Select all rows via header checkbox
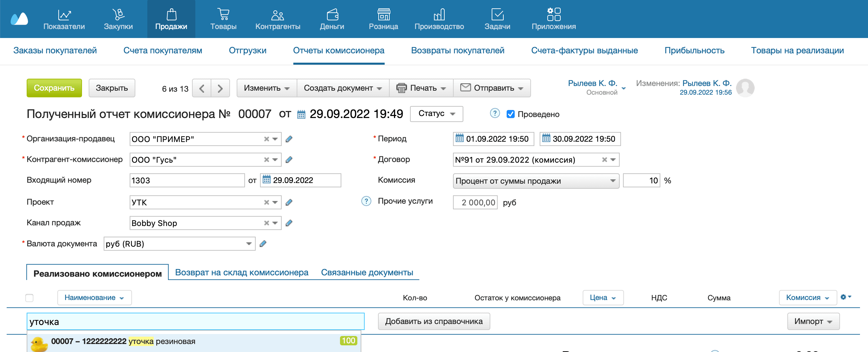Screen dimensions: 868x352 pyautogui.click(x=30, y=298)
